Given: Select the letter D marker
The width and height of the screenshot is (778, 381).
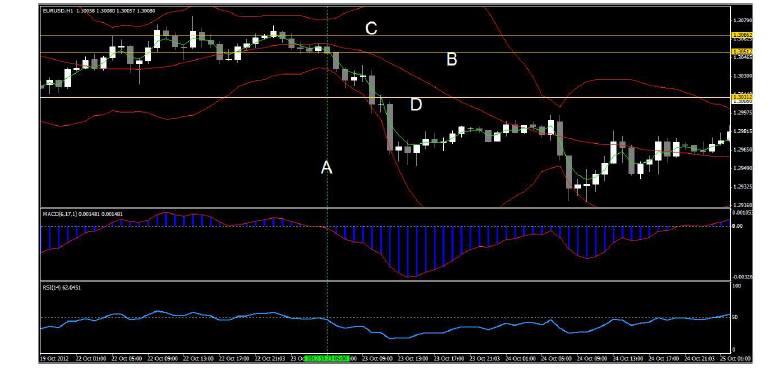Looking at the screenshot, I should click(416, 105).
